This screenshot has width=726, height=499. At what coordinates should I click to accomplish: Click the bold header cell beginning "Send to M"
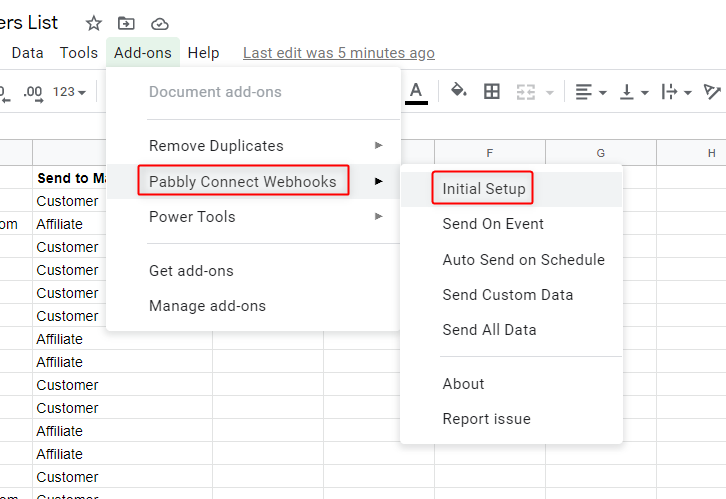point(69,178)
